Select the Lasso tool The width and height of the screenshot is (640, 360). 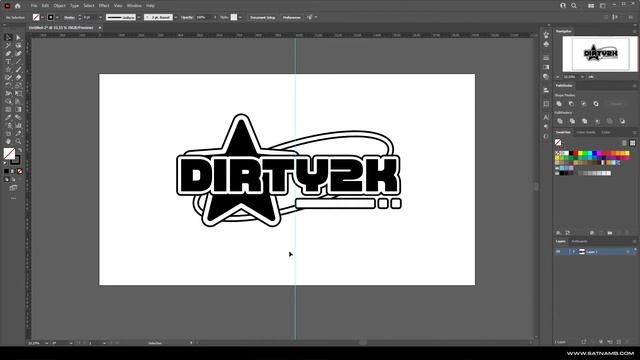[18, 45]
